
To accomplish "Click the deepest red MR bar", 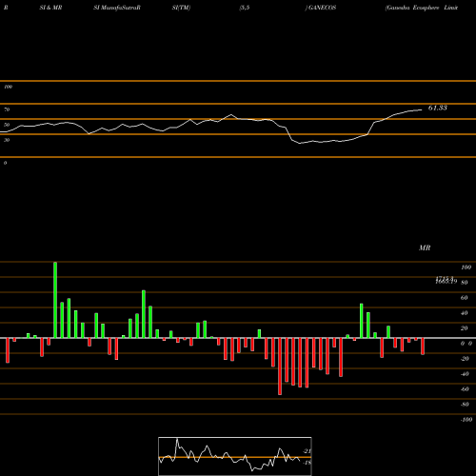I will pyautogui.click(x=280, y=367).
